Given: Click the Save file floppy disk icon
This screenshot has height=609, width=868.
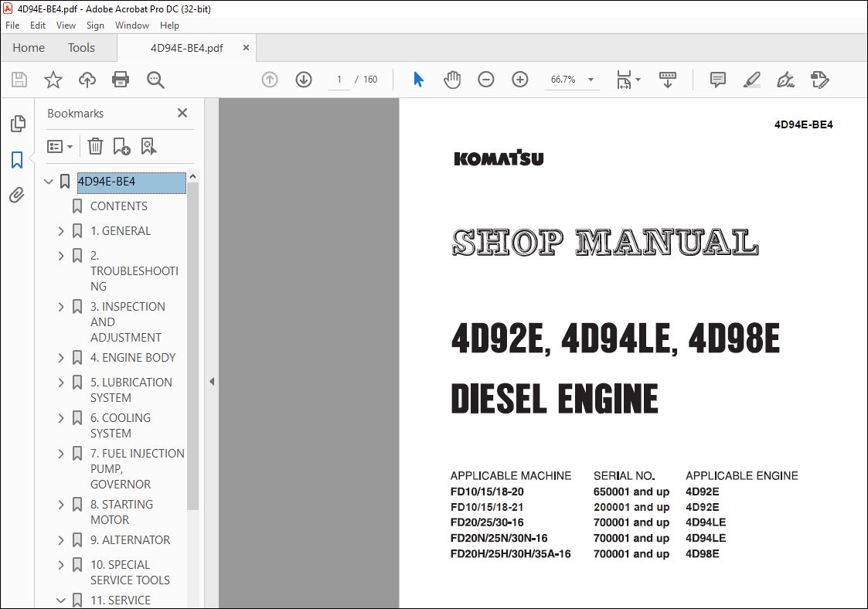Looking at the screenshot, I should [19, 80].
